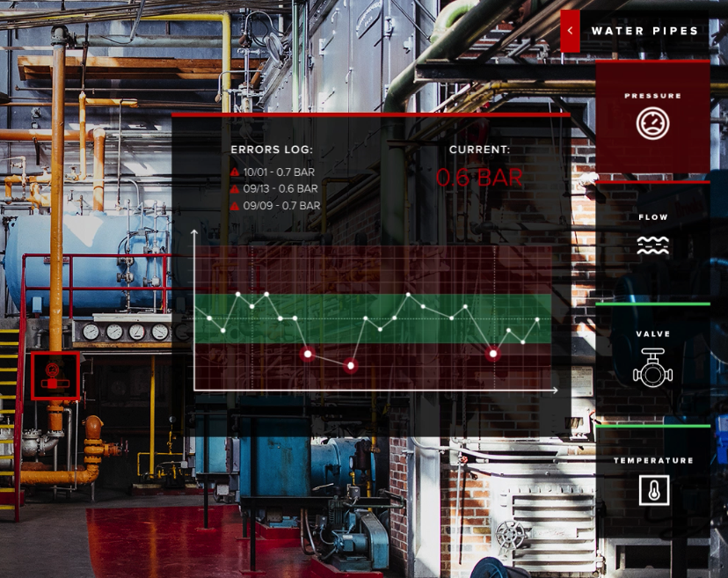Screen dimensions: 728x578
Task: Select the FLOW tab label
Action: [652, 217]
